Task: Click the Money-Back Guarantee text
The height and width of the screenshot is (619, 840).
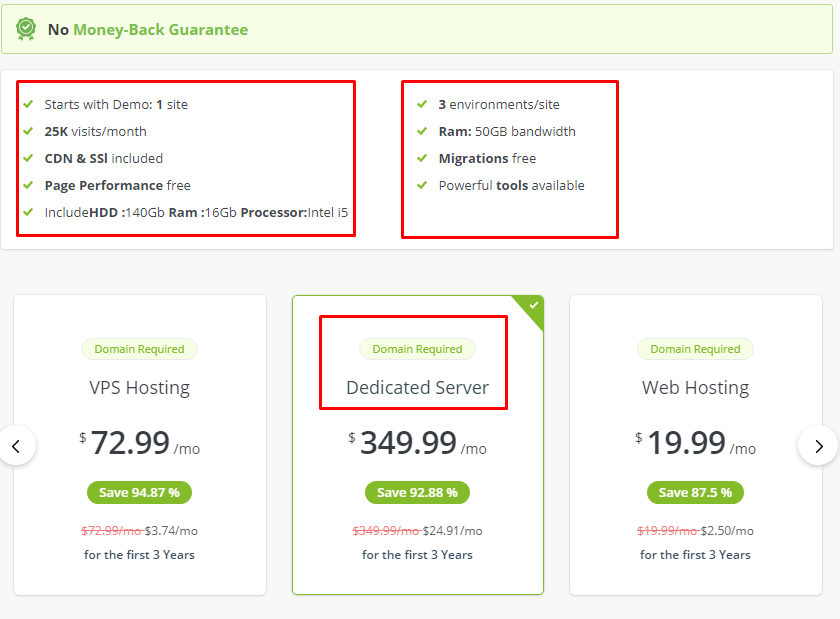Action: tap(160, 29)
